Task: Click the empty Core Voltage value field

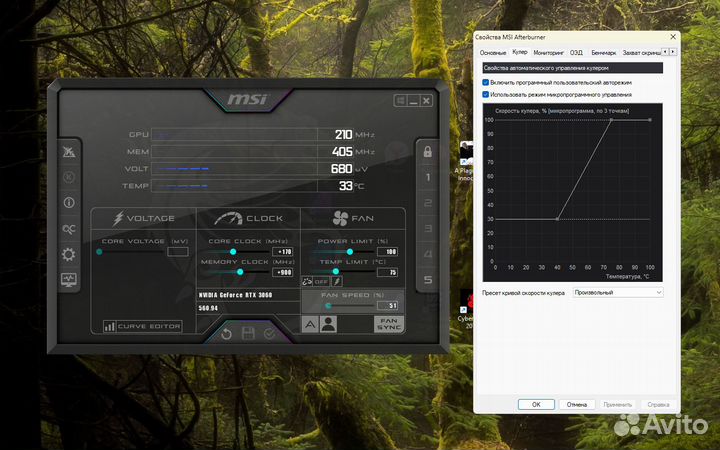Action: (x=178, y=252)
